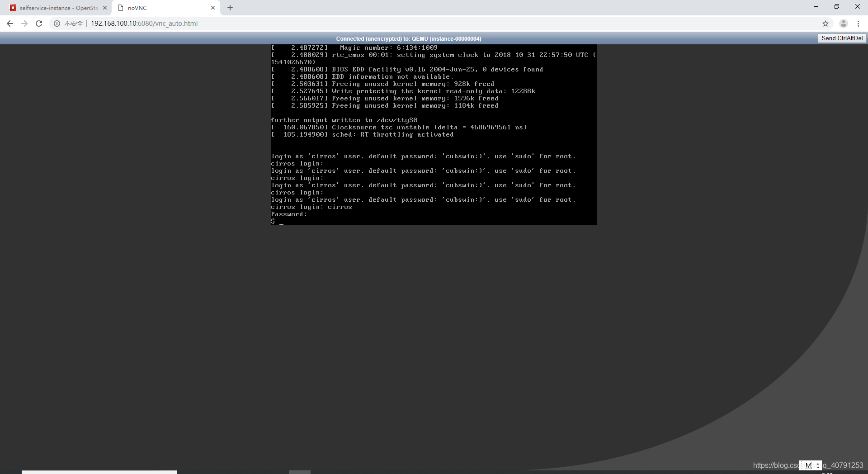Click the 'Password:' line in console
The height and width of the screenshot is (474, 868).
coord(289,214)
